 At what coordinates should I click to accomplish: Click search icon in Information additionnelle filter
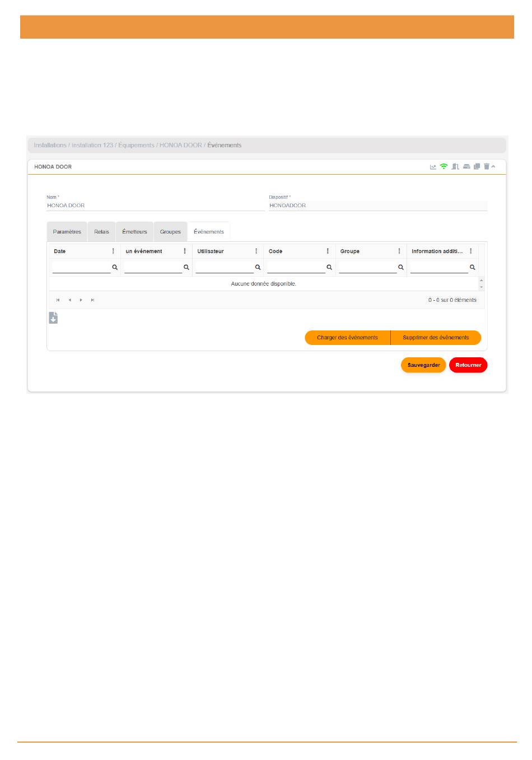coord(473,267)
